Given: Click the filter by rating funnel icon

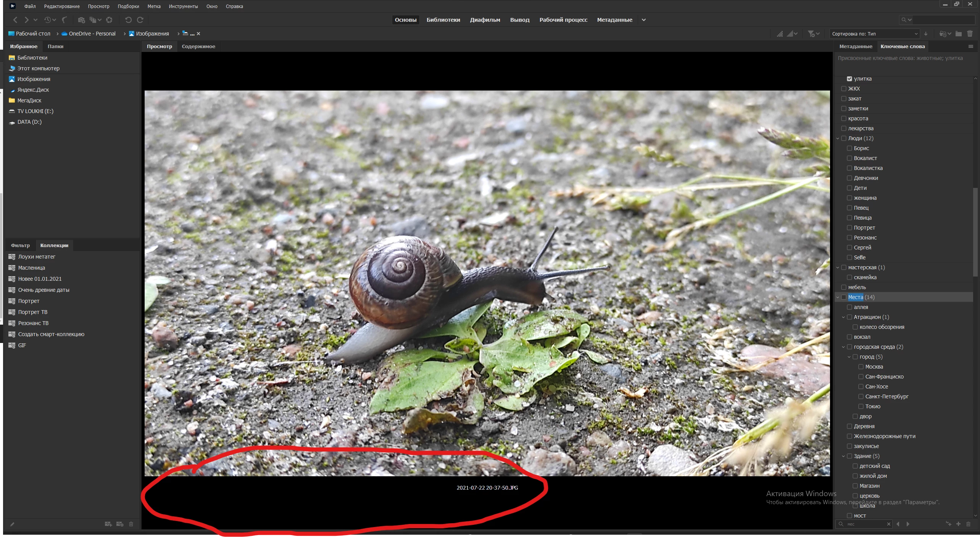Looking at the screenshot, I should 811,34.
